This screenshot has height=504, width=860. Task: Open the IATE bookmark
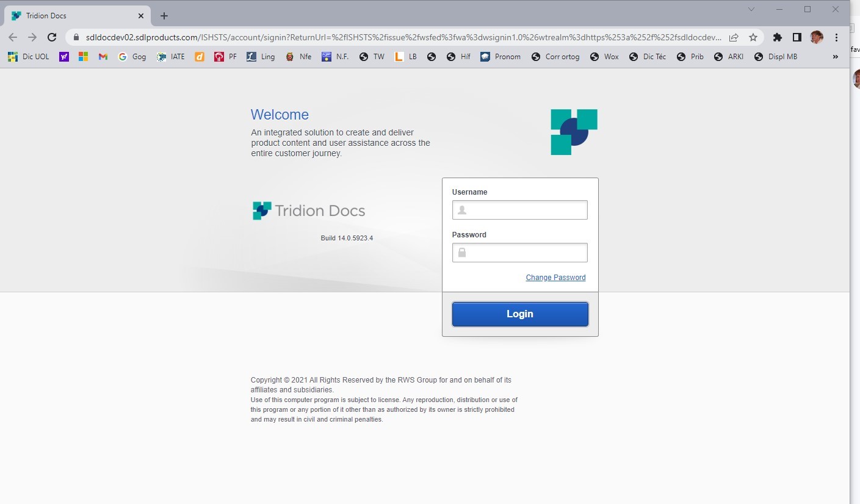click(171, 57)
